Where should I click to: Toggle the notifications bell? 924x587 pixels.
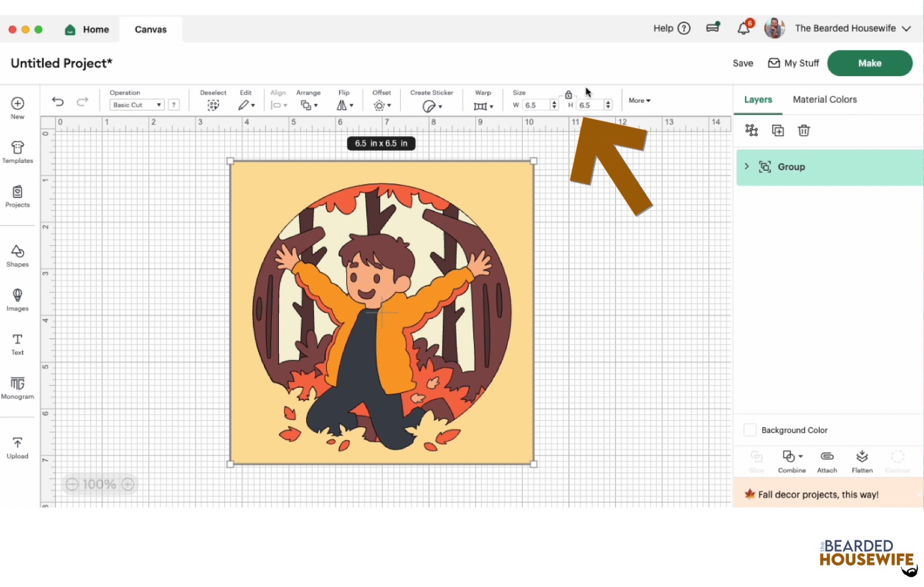click(x=744, y=27)
